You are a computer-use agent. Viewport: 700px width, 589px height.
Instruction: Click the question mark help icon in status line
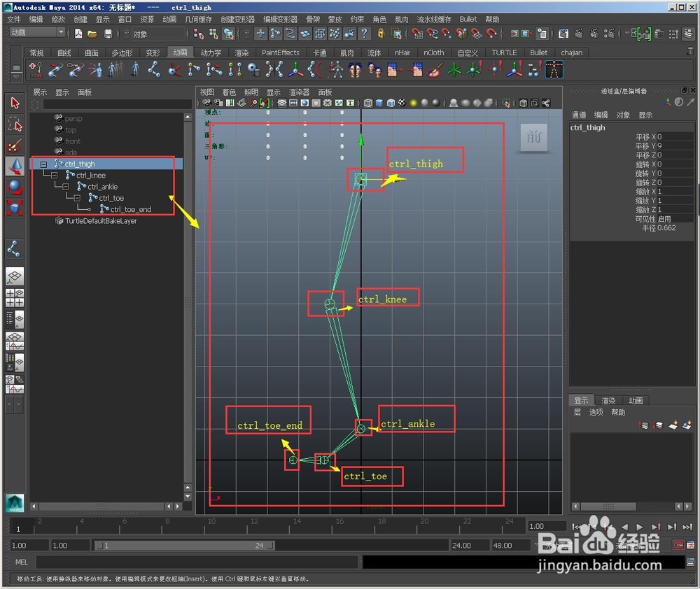[x=364, y=34]
